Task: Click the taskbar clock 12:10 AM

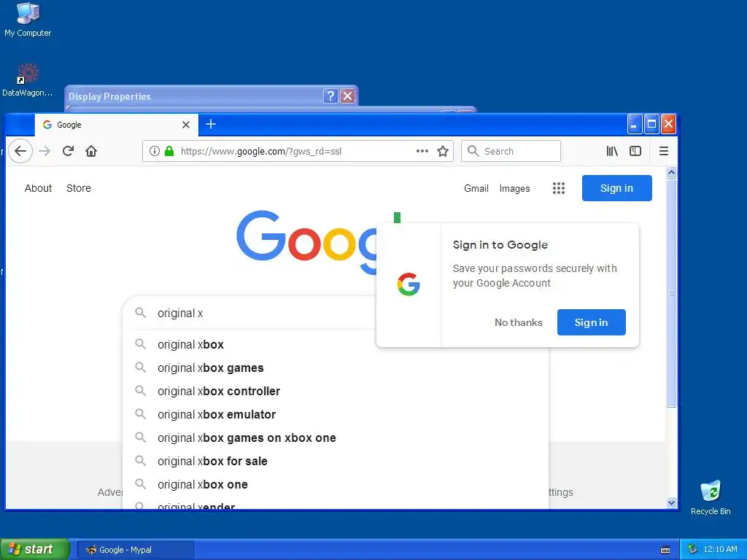Action: pyautogui.click(x=720, y=549)
